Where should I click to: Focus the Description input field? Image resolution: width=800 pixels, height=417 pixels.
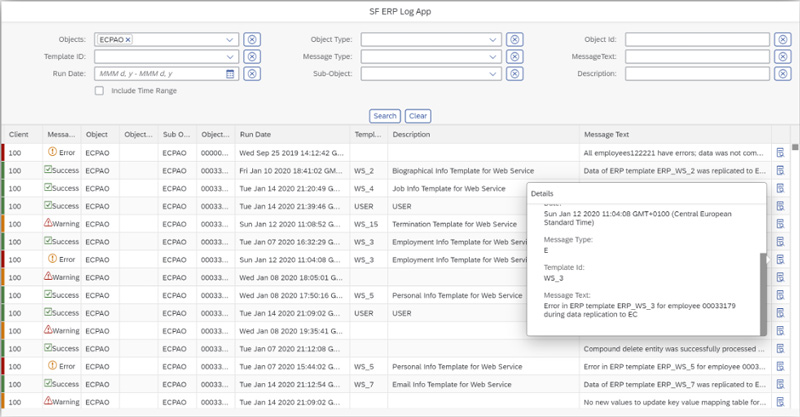pyautogui.click(x=697, y=73)
